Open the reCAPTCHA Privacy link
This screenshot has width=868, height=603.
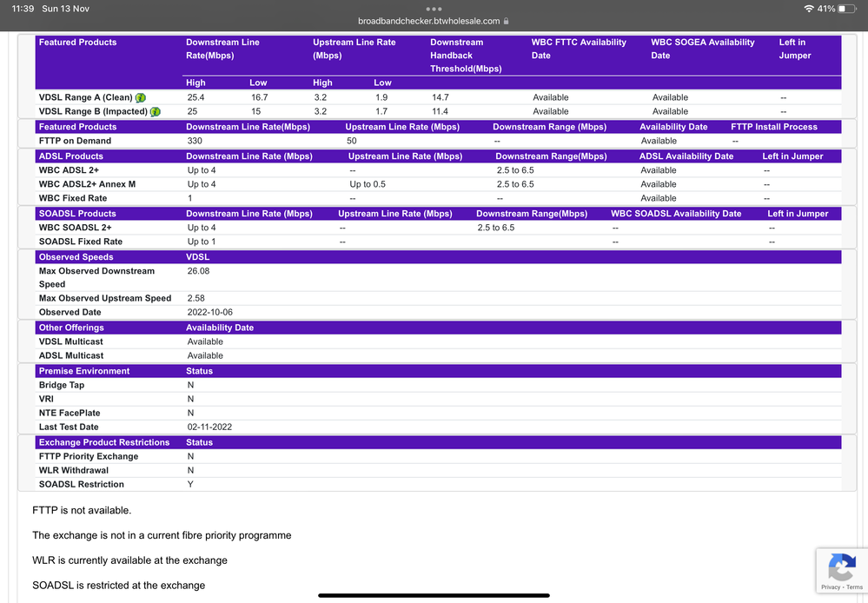(x=830, y=587)
